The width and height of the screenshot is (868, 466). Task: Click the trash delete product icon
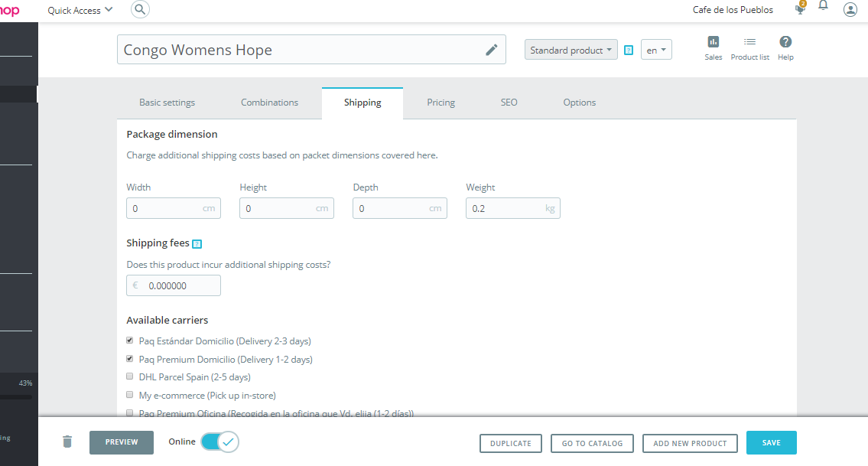(x=67, y=442)
